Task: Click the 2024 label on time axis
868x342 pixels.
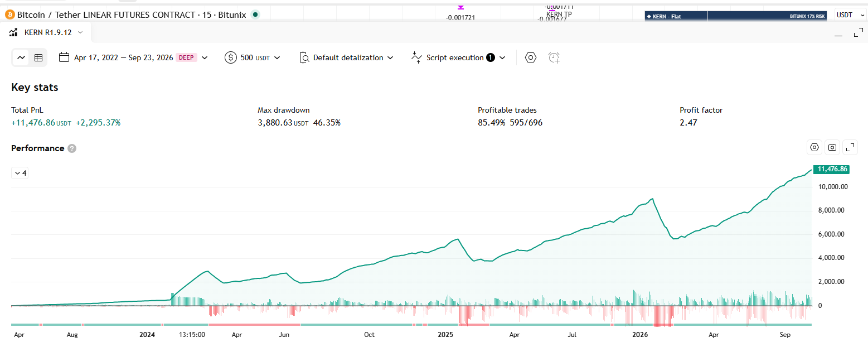Action: 147,335
